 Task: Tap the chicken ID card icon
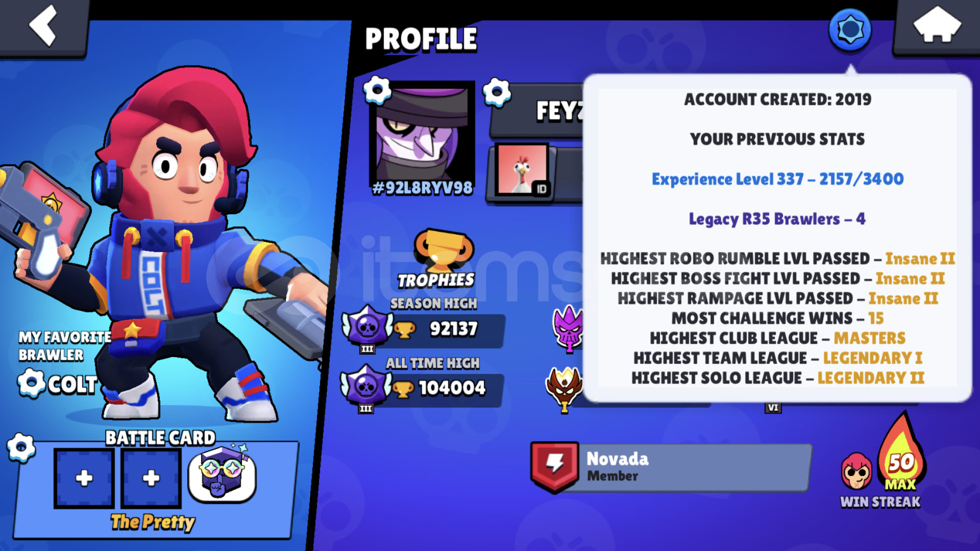(523, 170)
